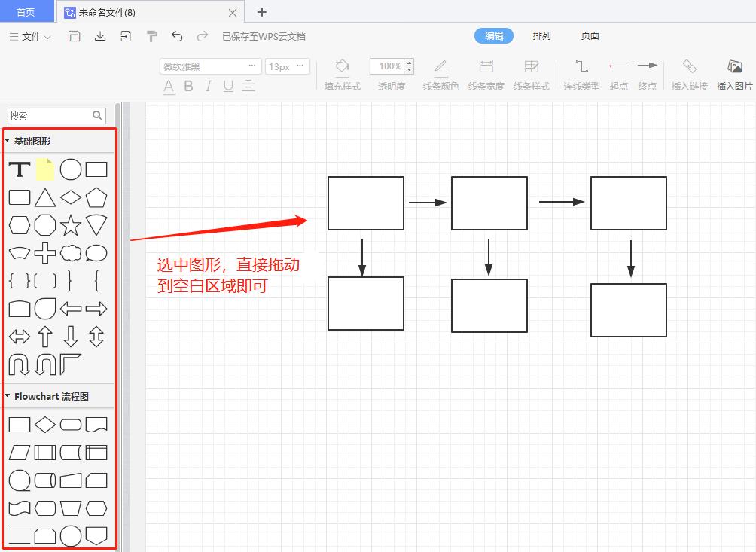756x552 pixels.
Task: Adjust the 透明度 transparency value stepper
Action: (x=409, y=66)
